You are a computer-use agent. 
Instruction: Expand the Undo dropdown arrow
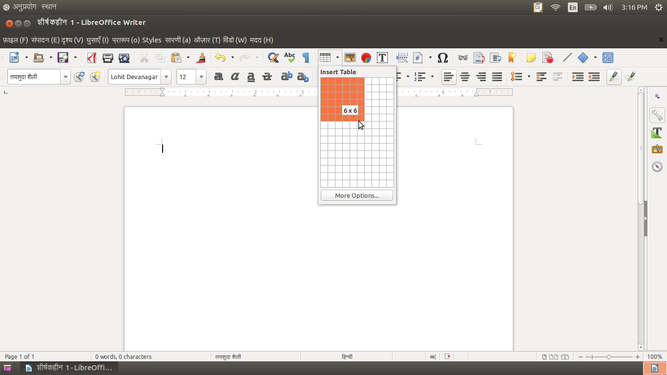point(232,57)
